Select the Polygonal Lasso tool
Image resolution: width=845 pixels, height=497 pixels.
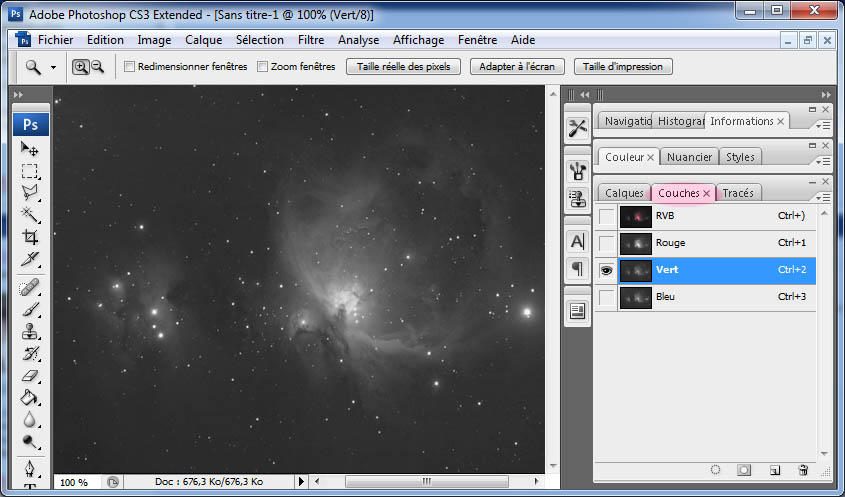pyautogui.click(x=30, y=192)
